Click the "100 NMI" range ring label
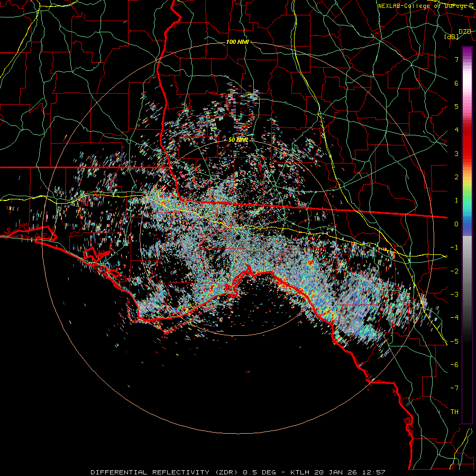Image resolution: width=476 pixels, height=476 pixels. (x=237, y=42)
